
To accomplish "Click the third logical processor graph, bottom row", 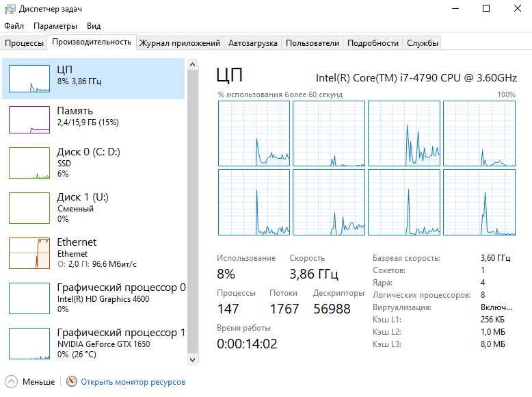I will pyautogui.click(x=403, y=202).
